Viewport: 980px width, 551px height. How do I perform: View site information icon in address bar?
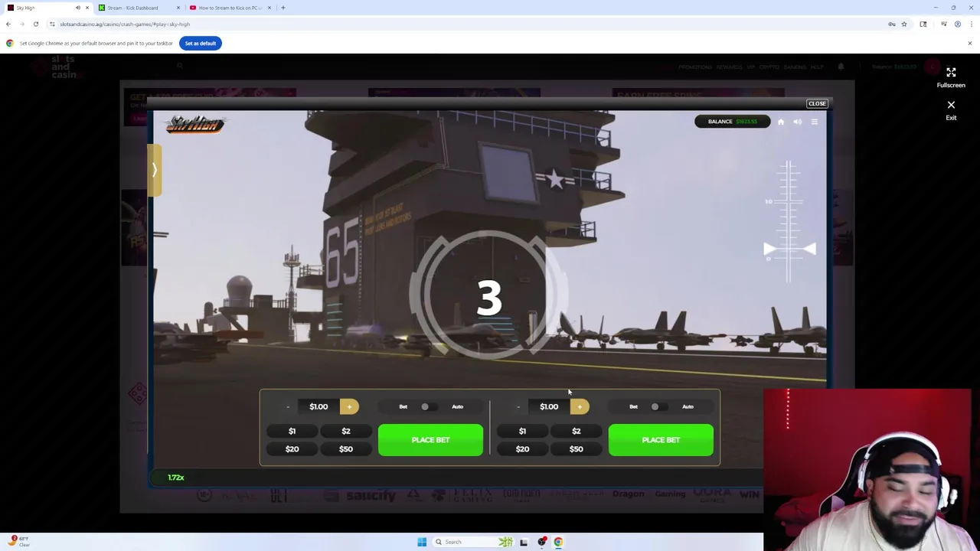click(52, 24)
